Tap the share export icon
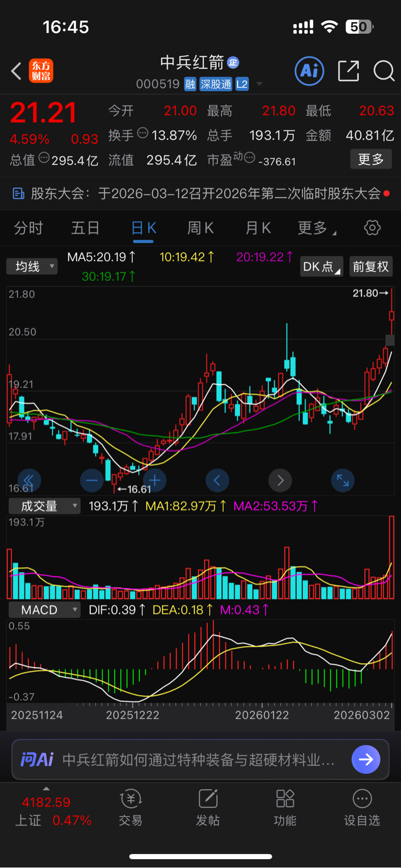The width and height of the screenshot is (401, 868). point(349,70)
